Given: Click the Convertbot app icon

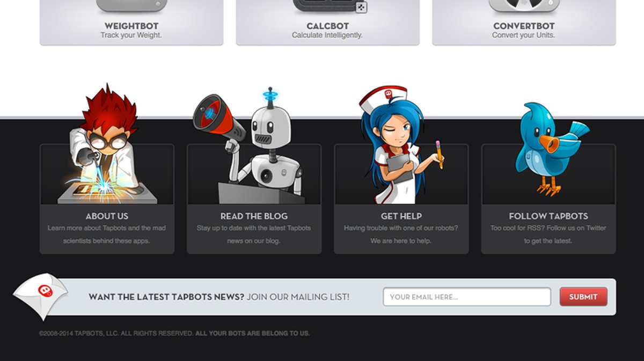Looking at the screenshot, I should [524, 6].
